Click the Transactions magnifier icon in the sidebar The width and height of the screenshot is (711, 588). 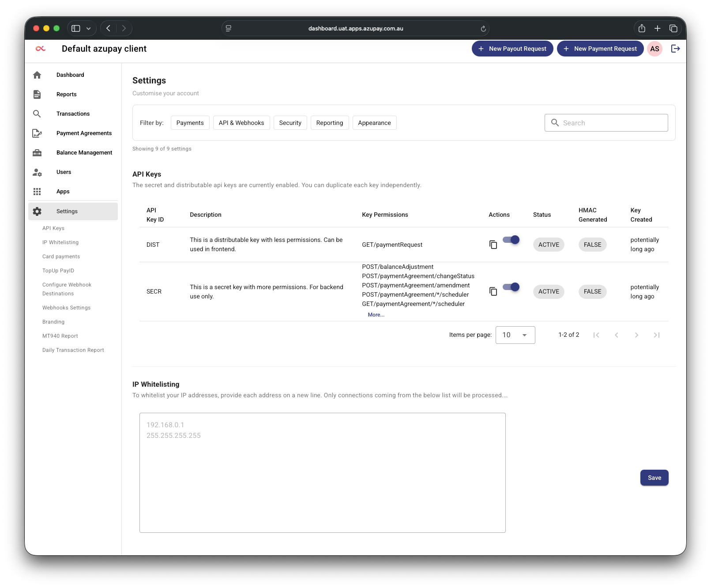click(x=37, y=114)
